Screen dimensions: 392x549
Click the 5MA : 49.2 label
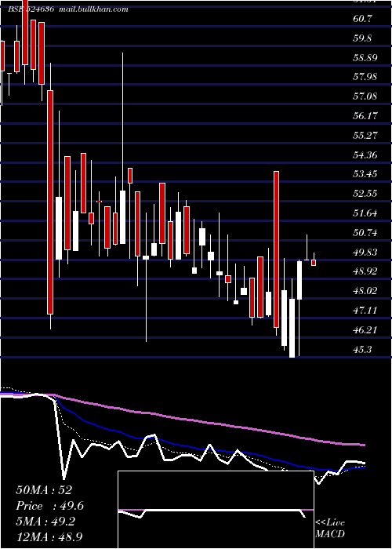[x=45, y=522]
